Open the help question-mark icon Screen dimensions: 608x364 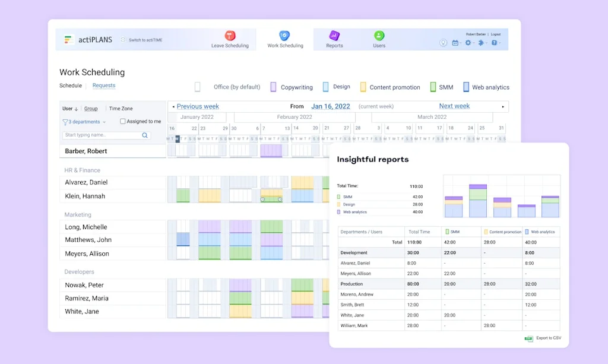point(495,43)
